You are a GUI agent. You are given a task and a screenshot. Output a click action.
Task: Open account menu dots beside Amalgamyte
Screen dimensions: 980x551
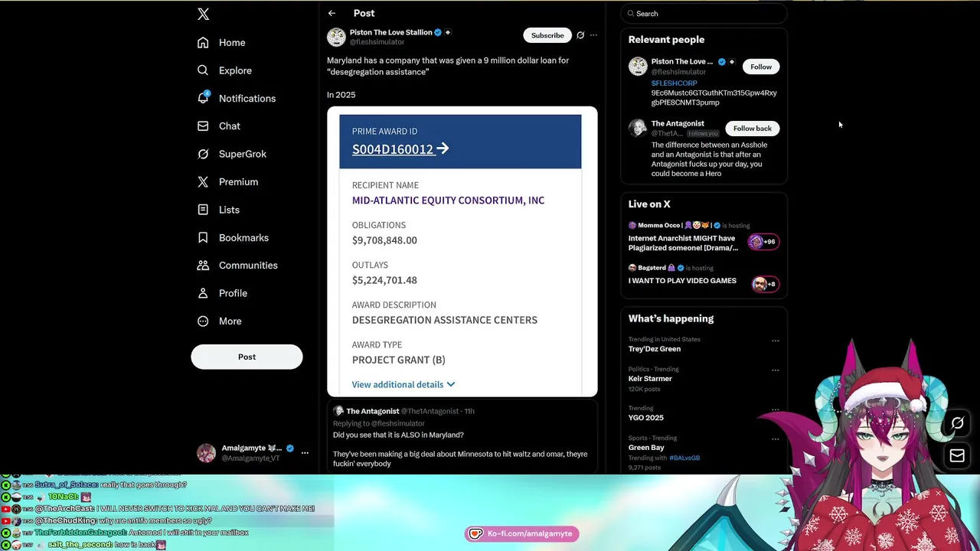tap(305, 453)
